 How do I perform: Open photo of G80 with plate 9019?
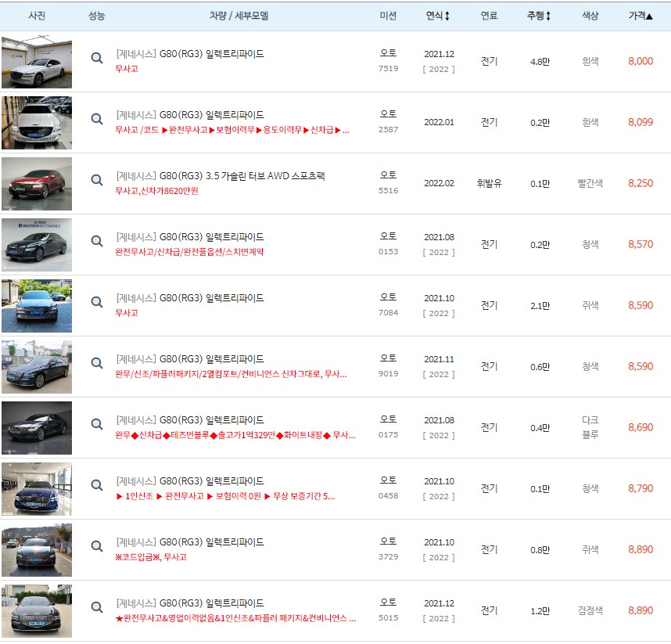(x=37, y=367)
